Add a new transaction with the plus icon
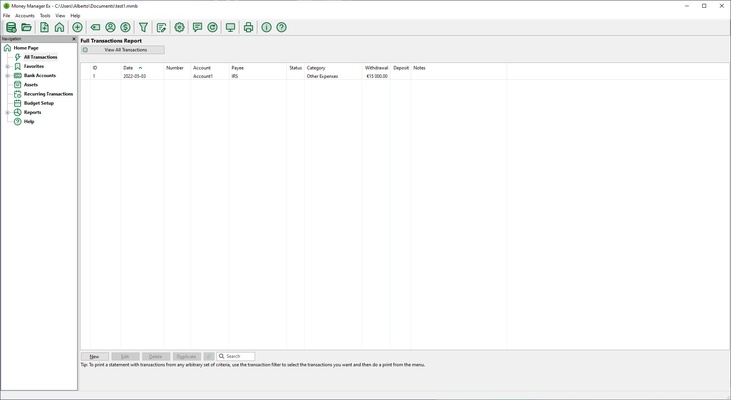Image resolution: width=731 pixels, height=400 pixels. 77,28
